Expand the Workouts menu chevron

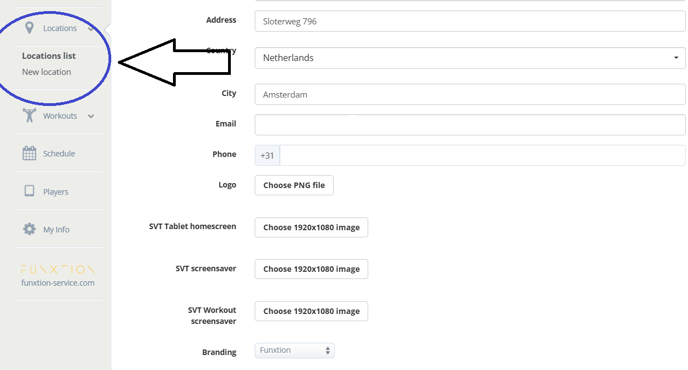[91, 116]
